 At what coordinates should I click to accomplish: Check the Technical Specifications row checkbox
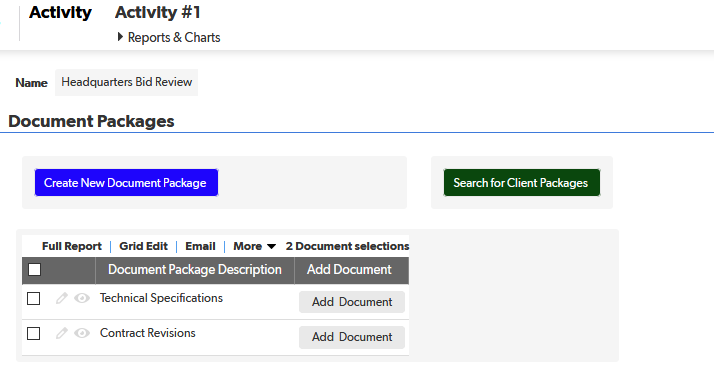coord(34,299)
